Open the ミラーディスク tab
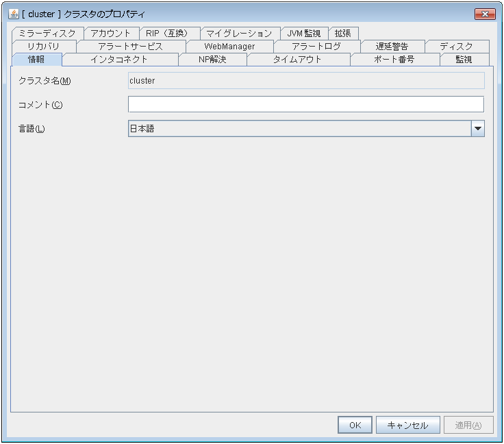504x444 pixels. click(47, 34)
